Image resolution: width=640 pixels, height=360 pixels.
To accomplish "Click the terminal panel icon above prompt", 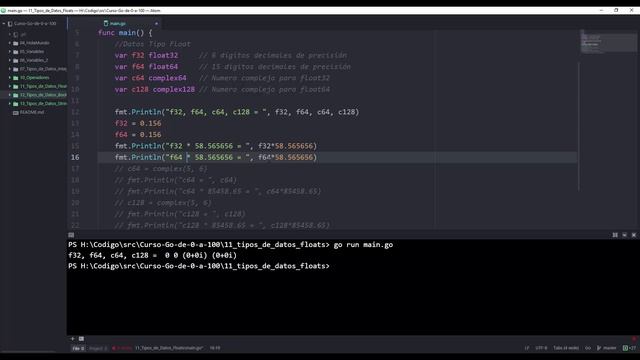I will pyautogui.click(x=71, y=235).
